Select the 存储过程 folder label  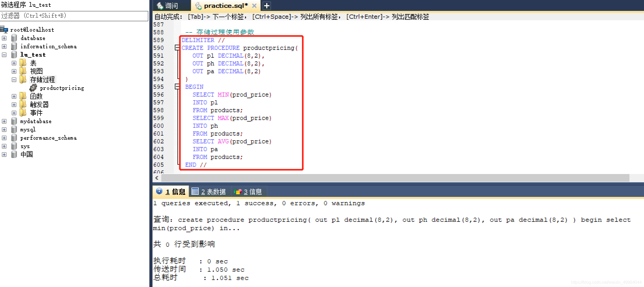coord(43,80)
